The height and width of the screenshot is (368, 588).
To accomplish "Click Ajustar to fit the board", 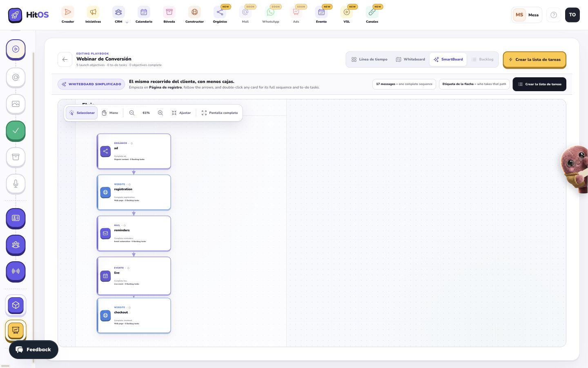I will coord(181,113).
